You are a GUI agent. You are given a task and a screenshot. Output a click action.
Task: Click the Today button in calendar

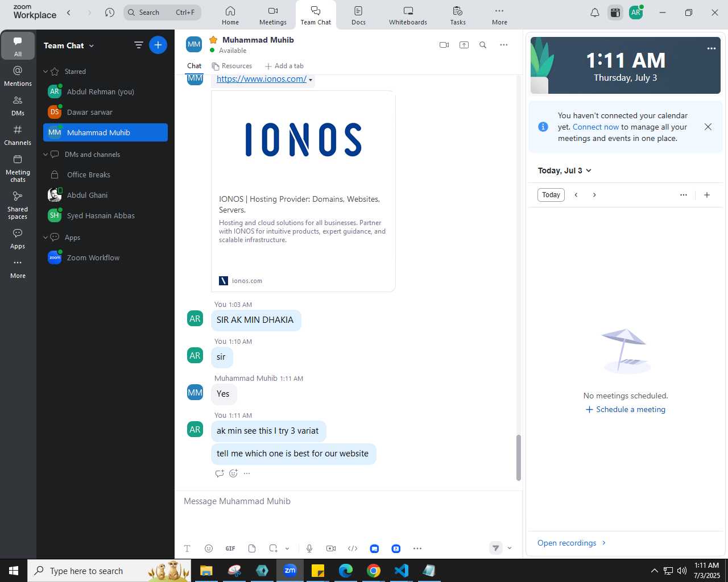point(551,195)
